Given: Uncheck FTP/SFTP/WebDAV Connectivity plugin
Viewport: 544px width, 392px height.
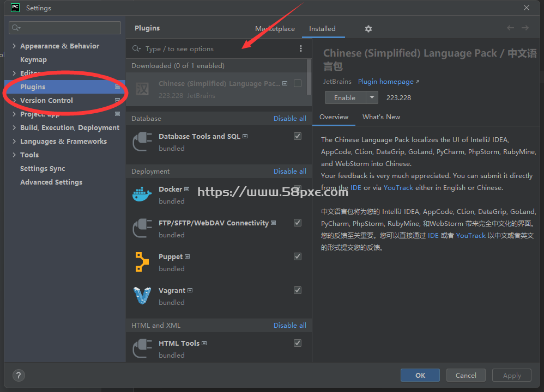Looking at the screenshot, I should (297, 223).
